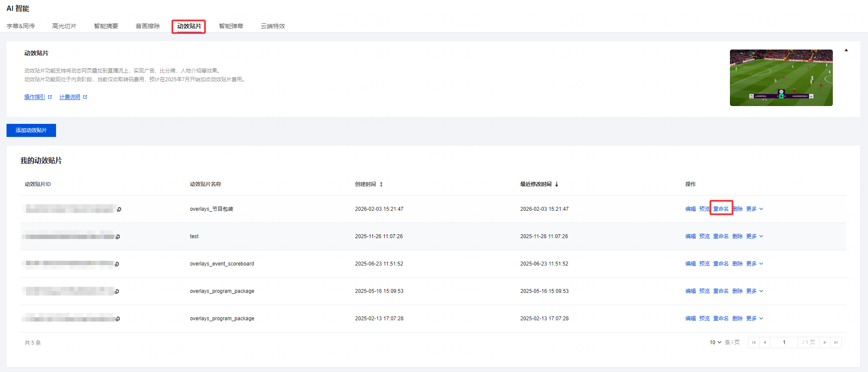Click 编辑 in the 2025-02-13 17:07:28 row
Image resolution: width=868 pixels, height=372 pixels.
point(690,319)
